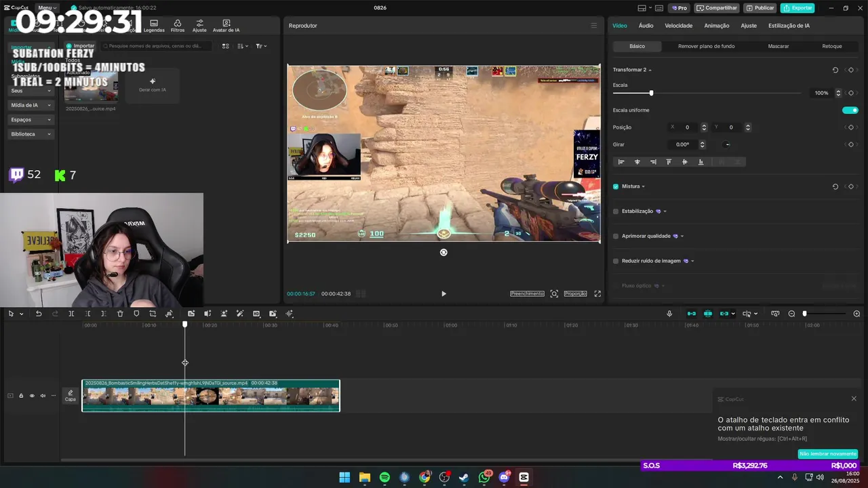Viewport: 868px width, 488px height.
Task: Select the Remover plano de fundo sub-tab
Action: point(706,46)
